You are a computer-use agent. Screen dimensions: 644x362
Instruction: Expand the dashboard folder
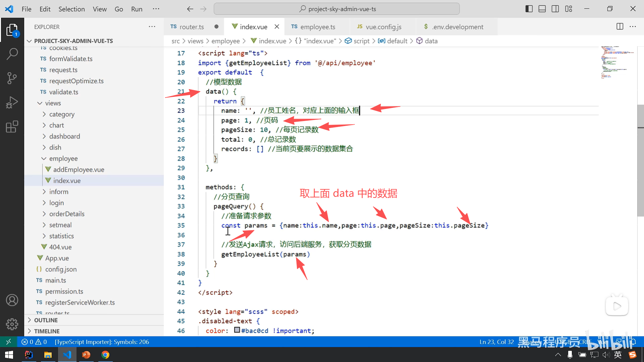(x=64, y=136)
